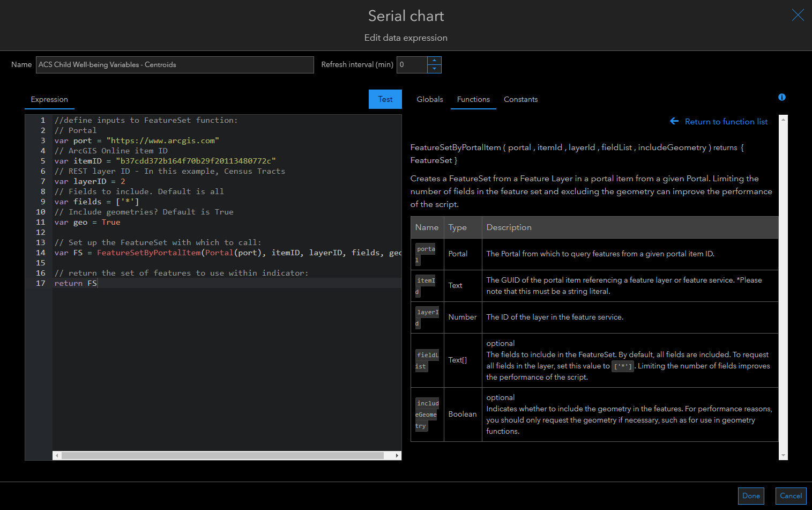Decrease refresh interval with down arrow
This screenshot has width=812, height=510.
coord(434,69)
